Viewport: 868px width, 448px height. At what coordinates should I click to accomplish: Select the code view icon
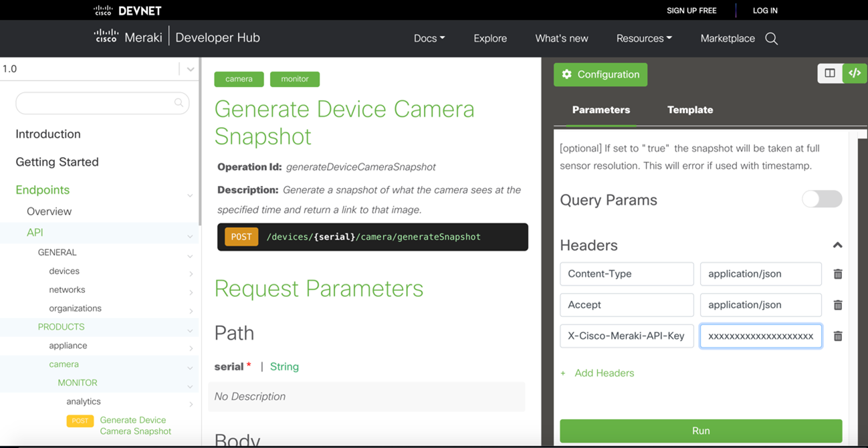854,74
